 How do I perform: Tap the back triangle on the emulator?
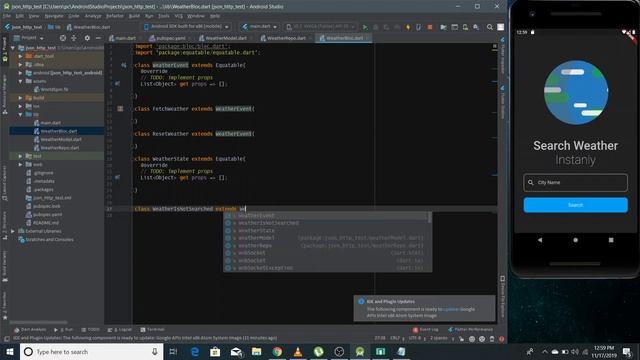(540, 240)
